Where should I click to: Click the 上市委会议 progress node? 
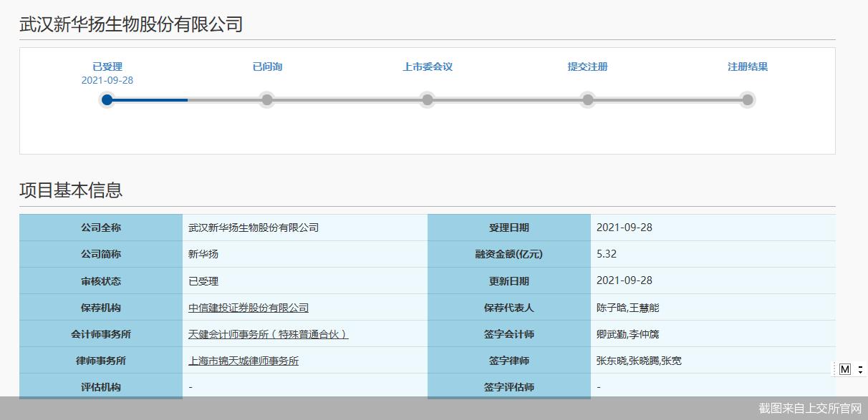tap(428, 99)
